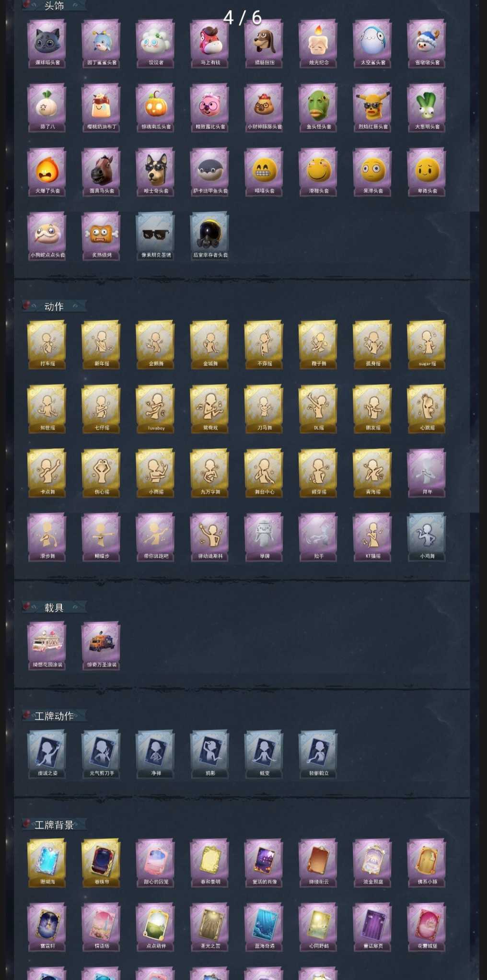Viewport: 487px width, 980px height.
Task: Pick the luvaboy dance action
Action: tap(156, 408)
